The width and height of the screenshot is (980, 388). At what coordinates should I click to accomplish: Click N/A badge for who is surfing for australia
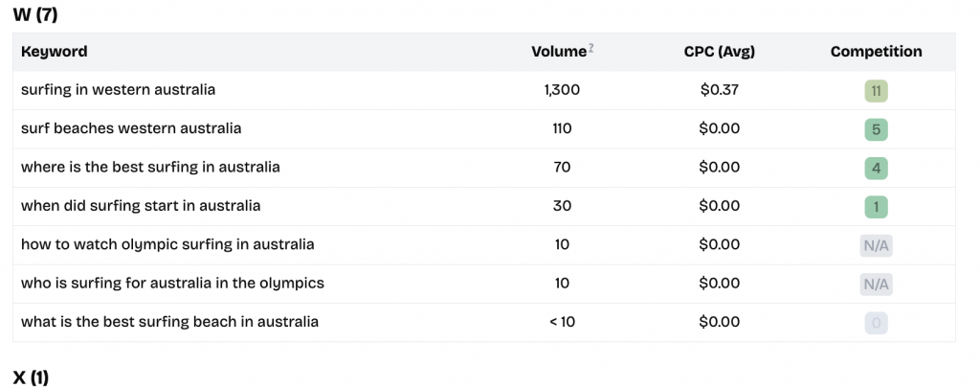876,285
